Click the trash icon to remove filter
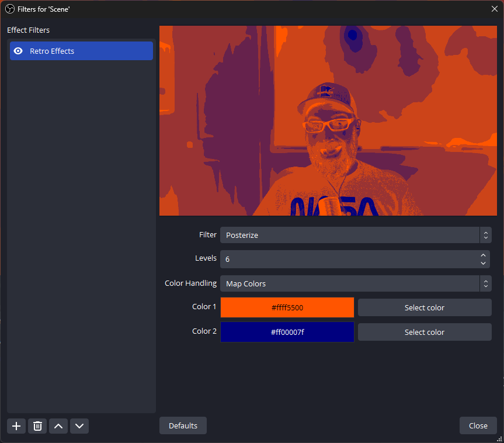 (x=37, y=426)
